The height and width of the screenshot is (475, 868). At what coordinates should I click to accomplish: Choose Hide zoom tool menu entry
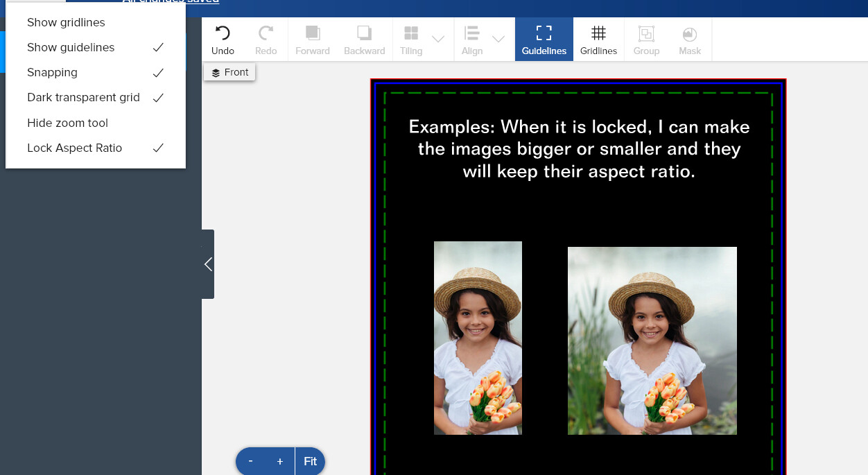click(x=96, y=123)
